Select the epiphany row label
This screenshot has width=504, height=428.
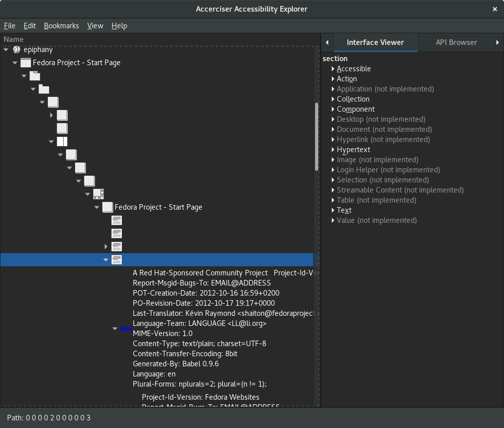point(38,50)
